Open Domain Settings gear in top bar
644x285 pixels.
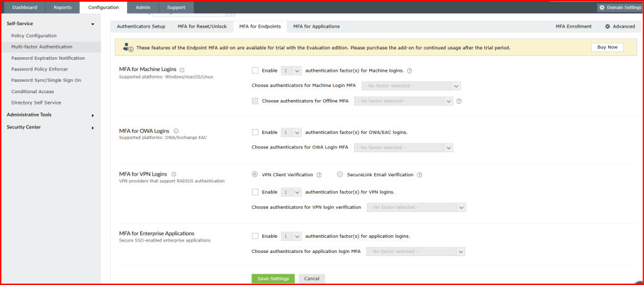pyautogui.click(x=618, y=8)
